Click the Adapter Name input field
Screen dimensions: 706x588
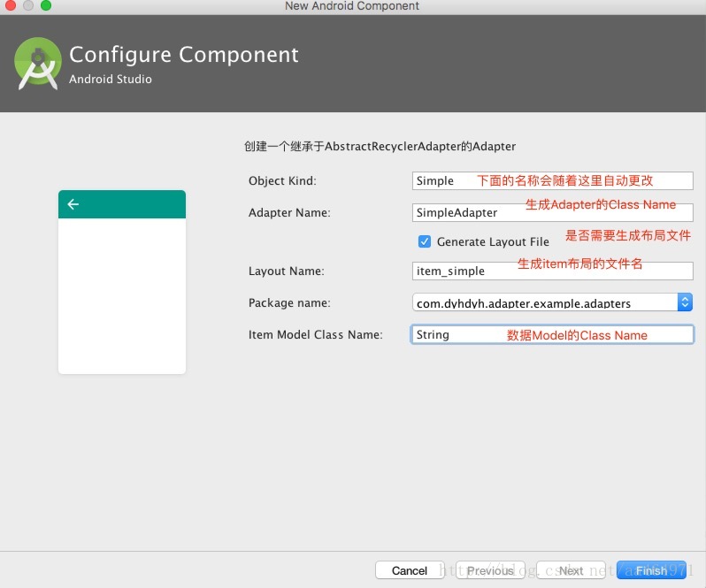tap(552, 212)
